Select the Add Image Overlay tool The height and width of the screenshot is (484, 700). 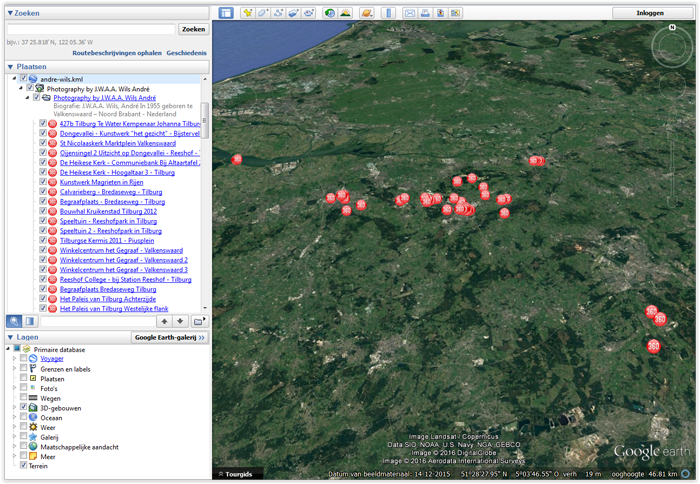point(293,13)
